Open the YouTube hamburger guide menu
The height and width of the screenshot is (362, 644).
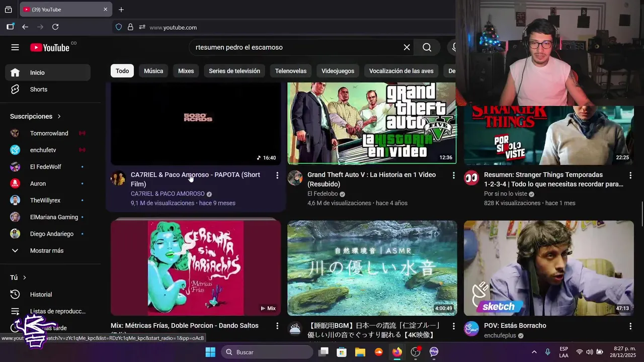(15, 47)
